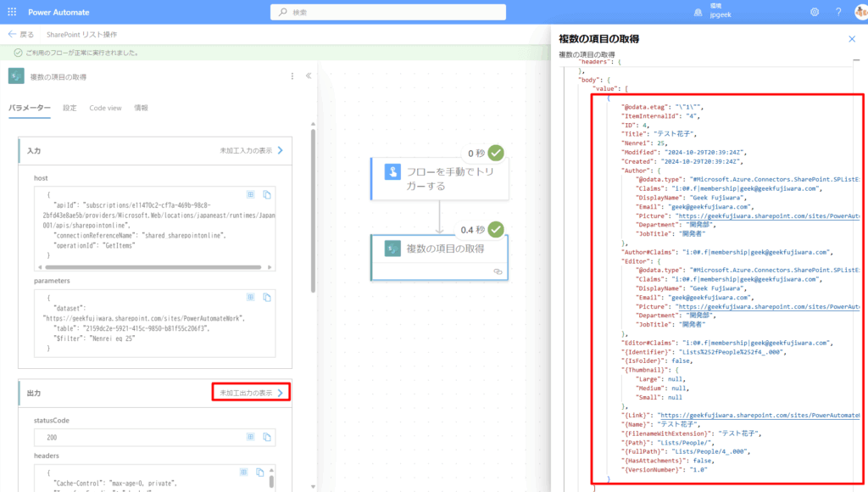Click the "Author#Claims" line
This screenshot has height=492, width=868.
pos(726,252)
